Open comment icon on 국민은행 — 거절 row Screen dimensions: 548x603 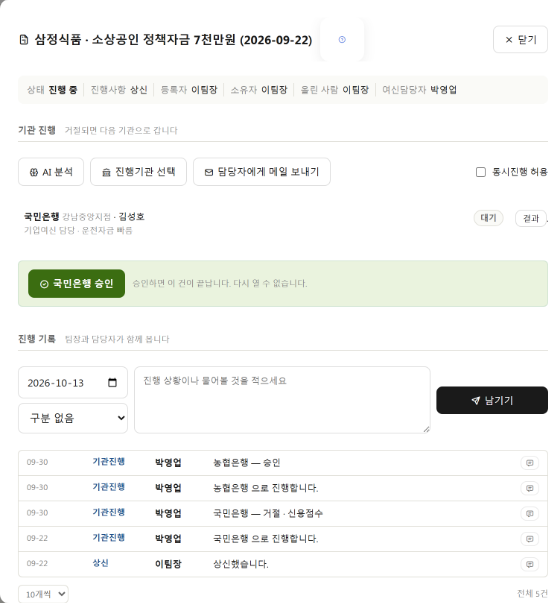coord(530,513)
